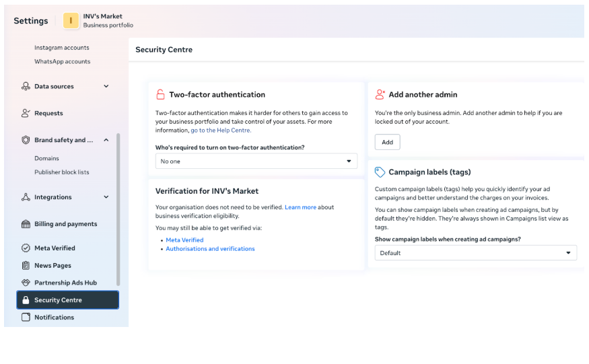Click the 'Two-factor authentication' heading
Image resolution: width=589 pixels, height=364 pixels.
pos(217,95)
